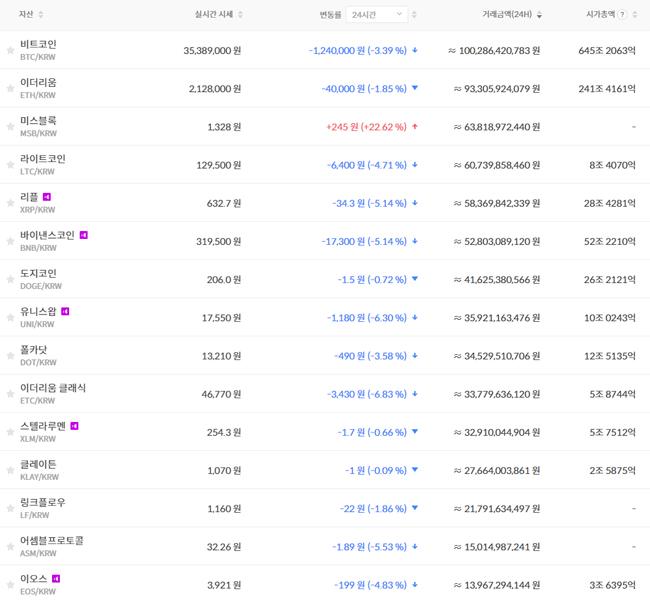Open the 비트코인 asset row

[325, 50]
